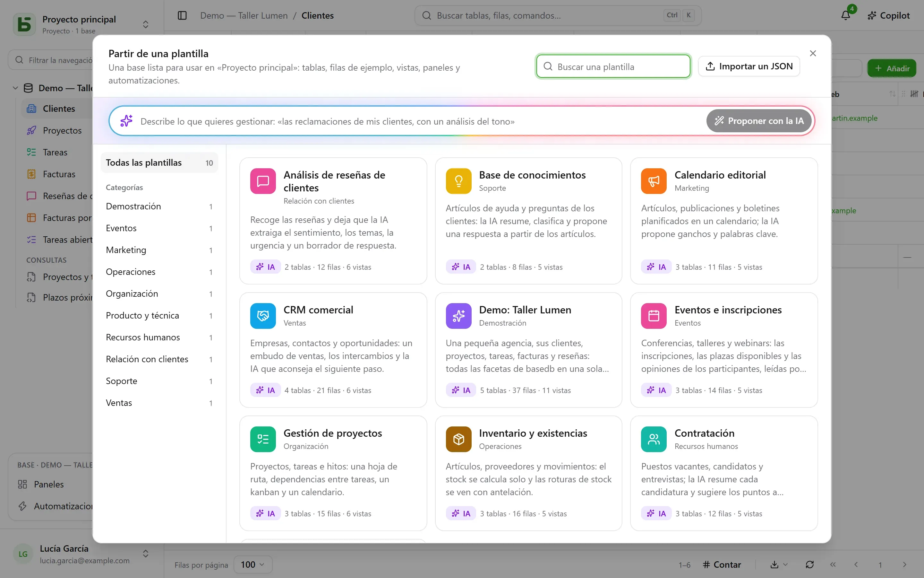Click Demo — Taller Lumen breadcrumb
Screen dimensions: 924x578
[x=244, y=15]
